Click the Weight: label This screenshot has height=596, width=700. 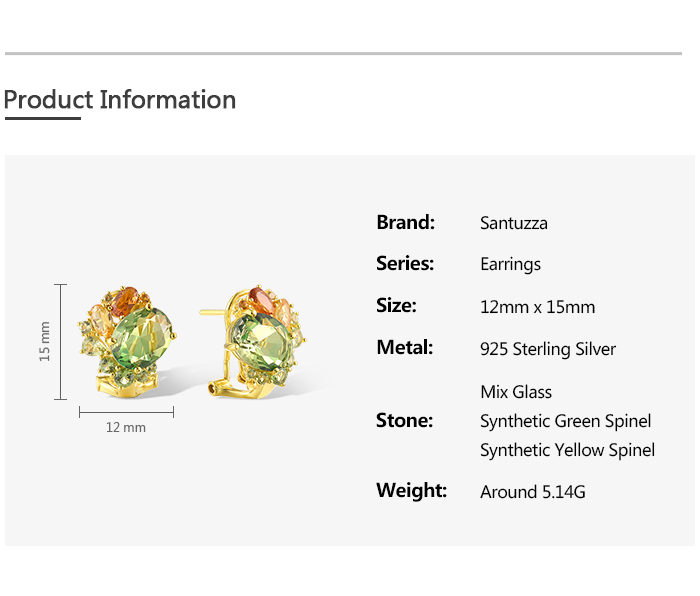412,491
